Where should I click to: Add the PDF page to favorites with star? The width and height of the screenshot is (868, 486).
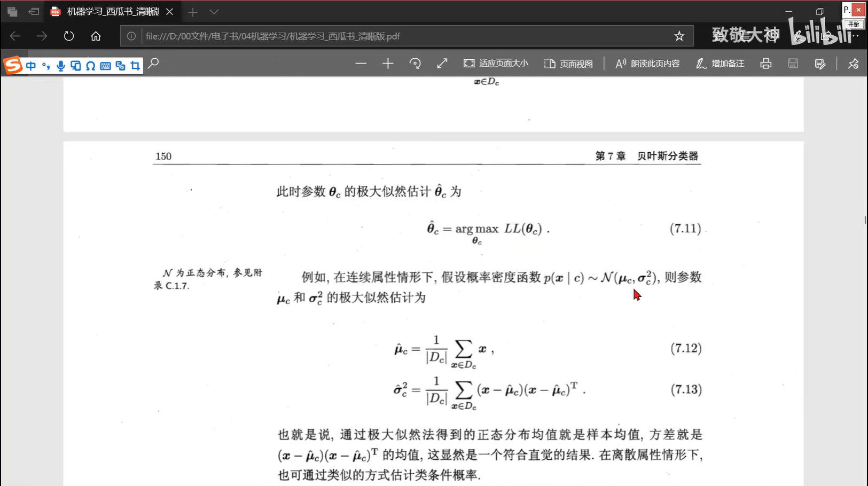click(679, 36)
